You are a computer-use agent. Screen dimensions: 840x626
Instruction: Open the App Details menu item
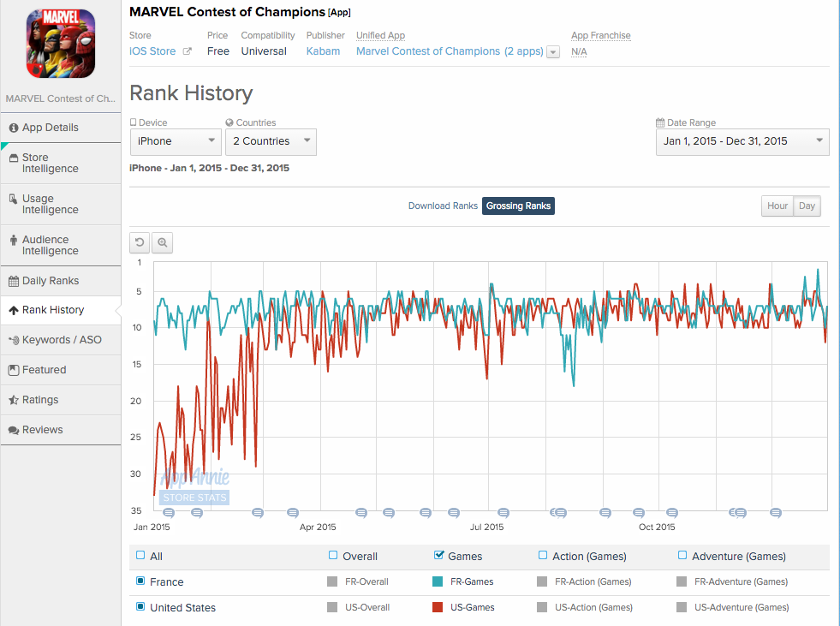point(61,128)
